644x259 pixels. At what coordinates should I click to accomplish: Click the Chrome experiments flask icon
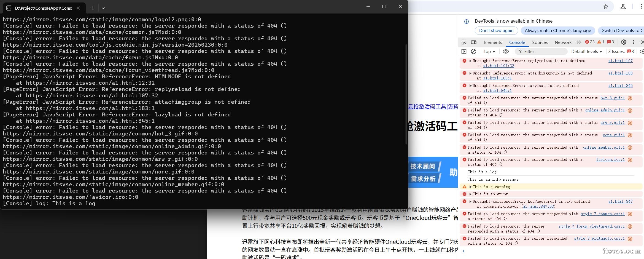point(623,6)
